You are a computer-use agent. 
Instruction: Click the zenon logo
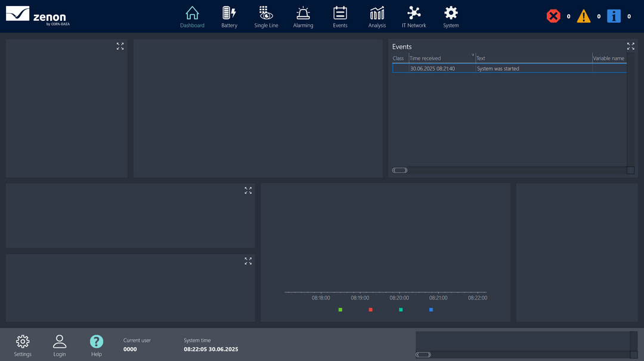click(x=38, y=17)
